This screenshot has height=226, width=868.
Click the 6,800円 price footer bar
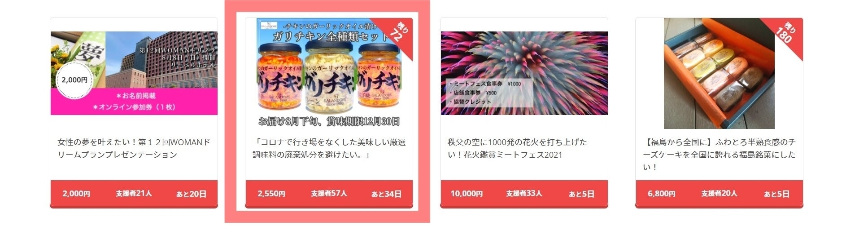tap(719, 194)
